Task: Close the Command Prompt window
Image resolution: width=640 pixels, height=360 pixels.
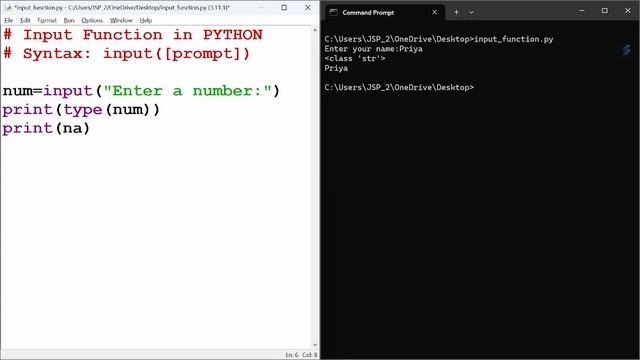Action: tap(627, 11)
